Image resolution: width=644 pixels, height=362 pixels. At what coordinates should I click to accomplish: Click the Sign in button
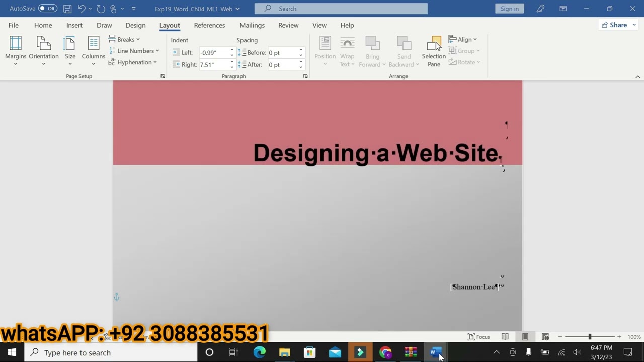coord(510,9)
